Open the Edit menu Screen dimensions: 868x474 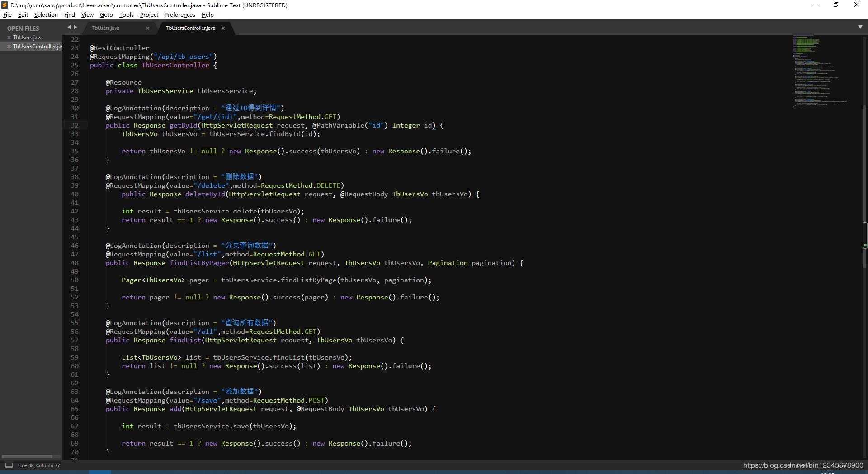[23, 15]
